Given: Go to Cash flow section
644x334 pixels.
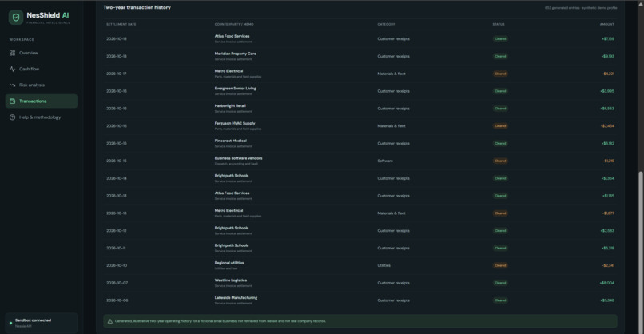Looking at the screenshot, I should pos(42,69).
